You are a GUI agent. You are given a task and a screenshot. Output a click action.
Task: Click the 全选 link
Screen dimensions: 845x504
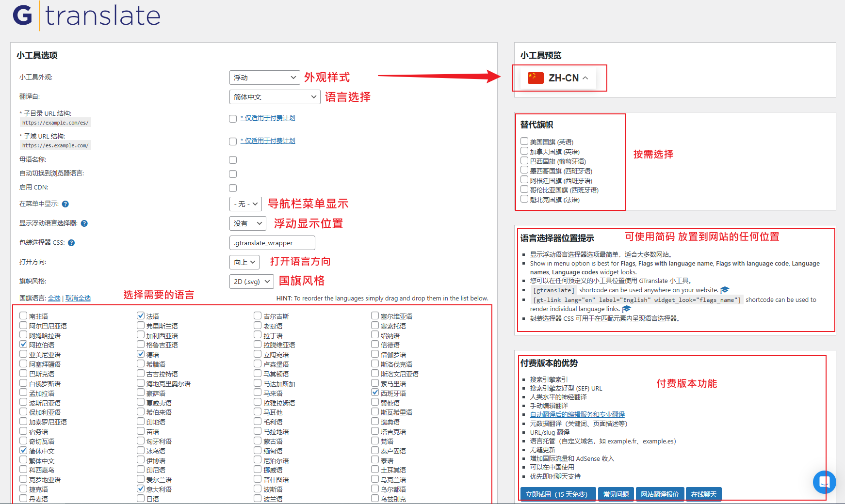(54, 299)
